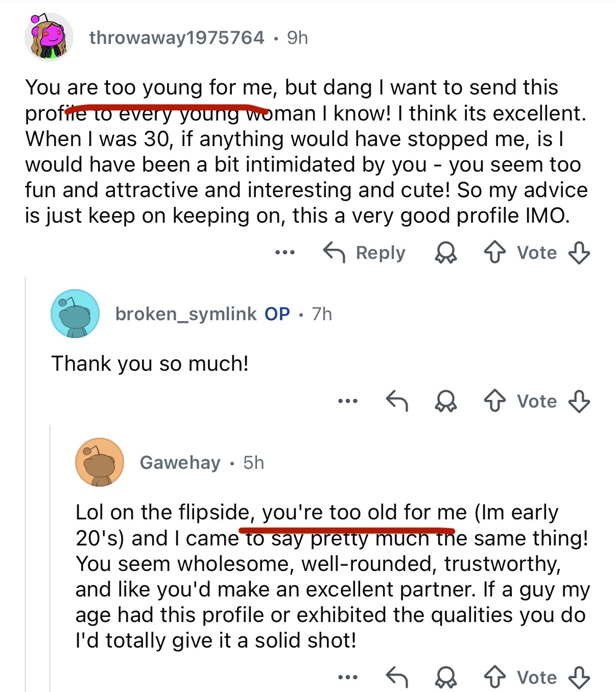The width and height of the screenshot is (616, 692).
Task: Open three-dot menu on broken_symlink's comment
Action: click(348, 401)
